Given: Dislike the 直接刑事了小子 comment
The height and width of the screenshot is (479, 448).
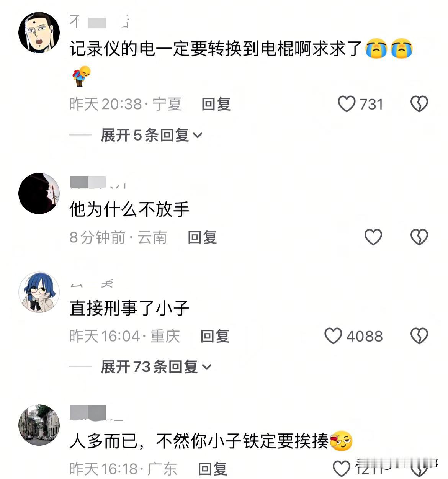Looking at the screenshot, I should [419, 336].
